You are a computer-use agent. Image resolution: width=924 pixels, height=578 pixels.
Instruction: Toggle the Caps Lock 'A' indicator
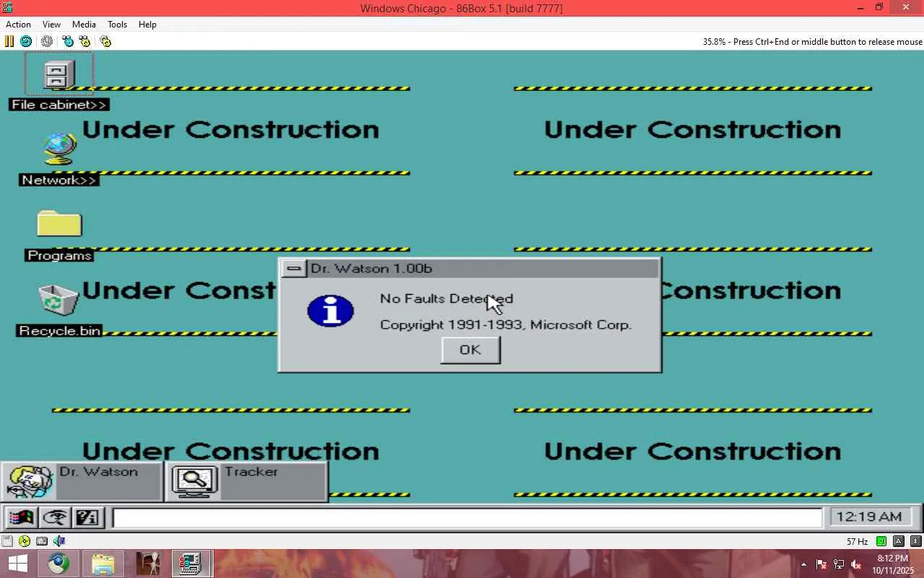[899, 541]
